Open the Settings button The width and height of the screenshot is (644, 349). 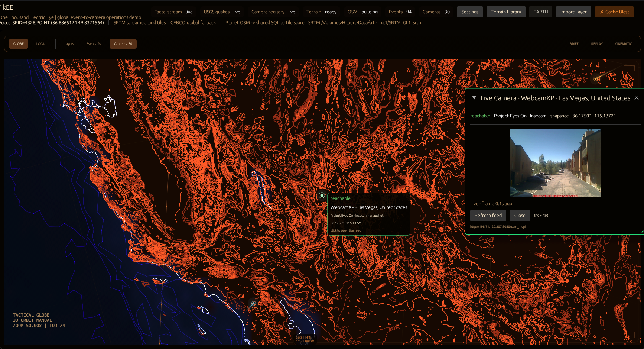[470, 12]
